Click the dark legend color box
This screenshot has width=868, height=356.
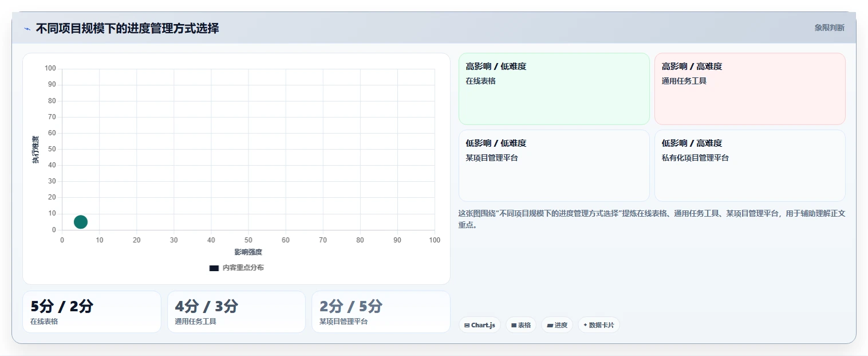(214, 268)
